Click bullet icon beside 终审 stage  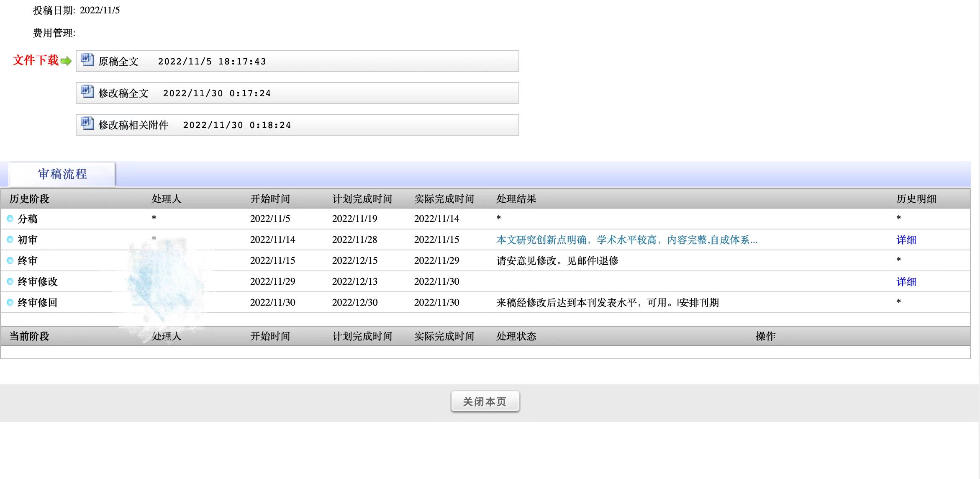(x=10, y=260)
